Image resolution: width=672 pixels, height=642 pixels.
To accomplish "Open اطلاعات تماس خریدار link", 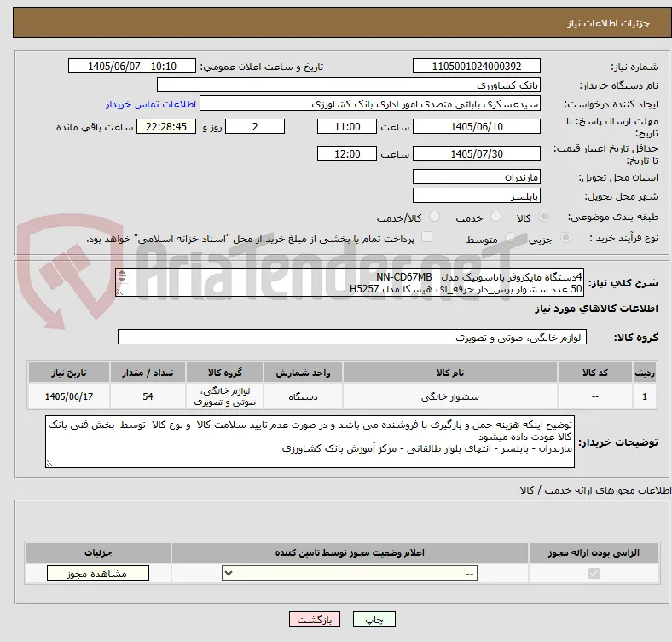I will 151,104.
